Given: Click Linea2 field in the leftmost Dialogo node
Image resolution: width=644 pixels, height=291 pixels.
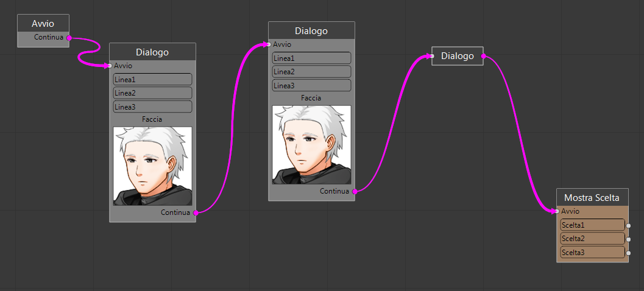Looking at the screenshot, I should tap(152, 93).
